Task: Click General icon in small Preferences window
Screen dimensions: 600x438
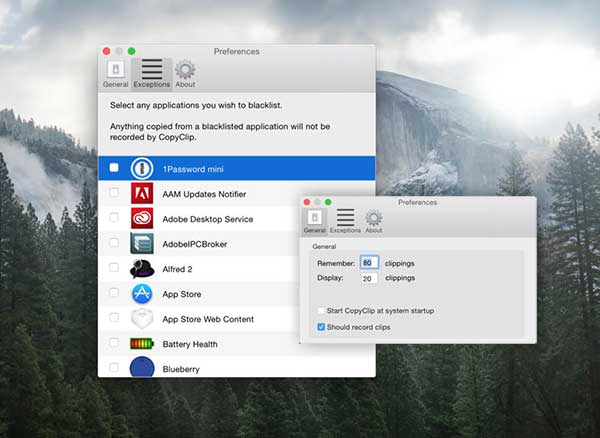Action: click(x=315, y=218)
